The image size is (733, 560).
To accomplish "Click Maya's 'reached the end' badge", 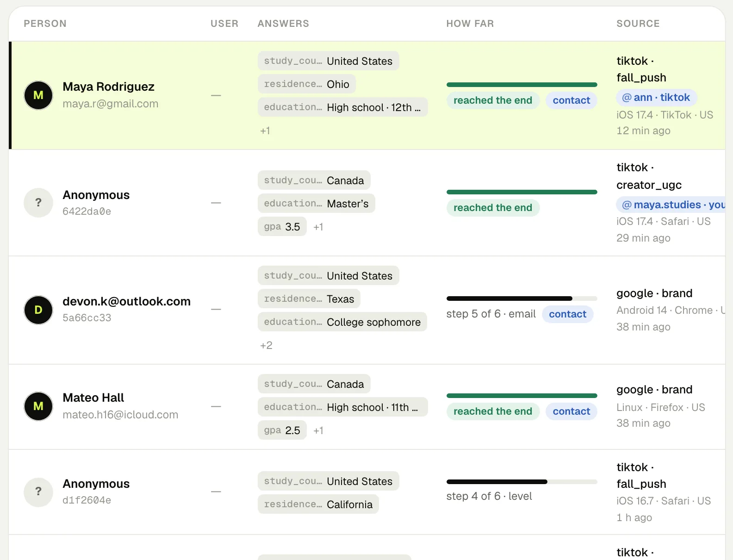I will pos(493,100).
